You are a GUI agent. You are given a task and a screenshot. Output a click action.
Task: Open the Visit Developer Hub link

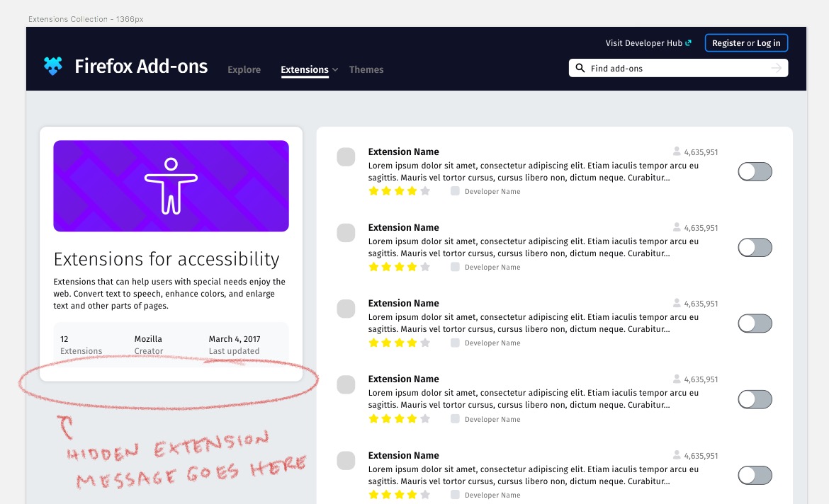[644, 42]
